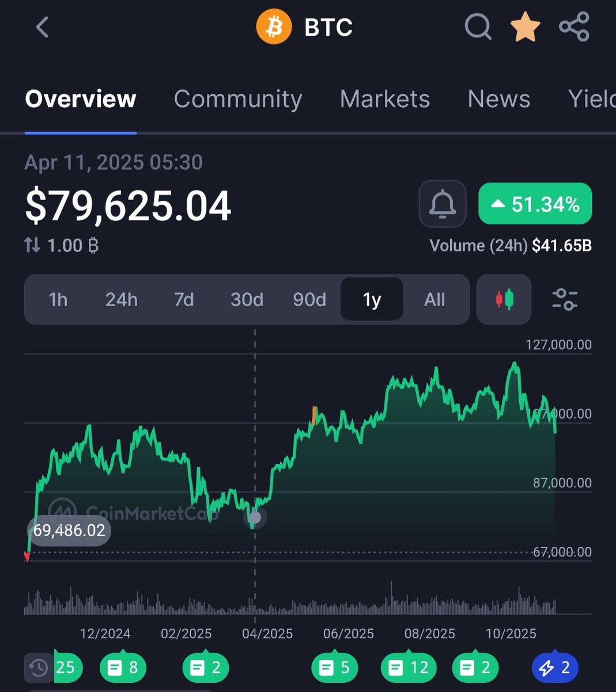
Task: Select the 1h time range
Action: [x=58, y=300]
